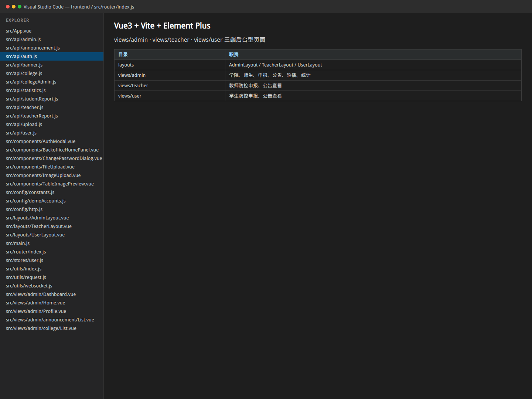Image resolution: width=532 pixels, height=399 pixels.
Task: Click the 目录 column header
Action: (x=170, y=55)
